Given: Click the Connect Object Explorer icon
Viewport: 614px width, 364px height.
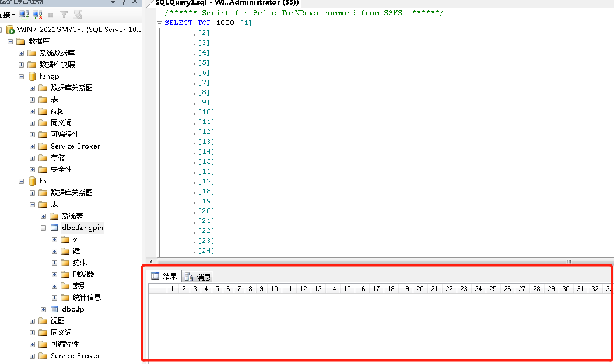Looking at the screenshot, I should point(24,15).
